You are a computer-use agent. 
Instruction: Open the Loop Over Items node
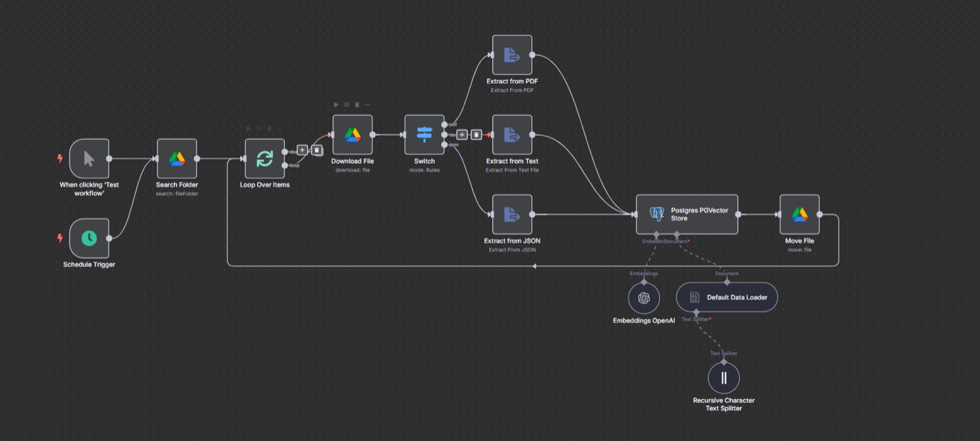pos(265,158)
